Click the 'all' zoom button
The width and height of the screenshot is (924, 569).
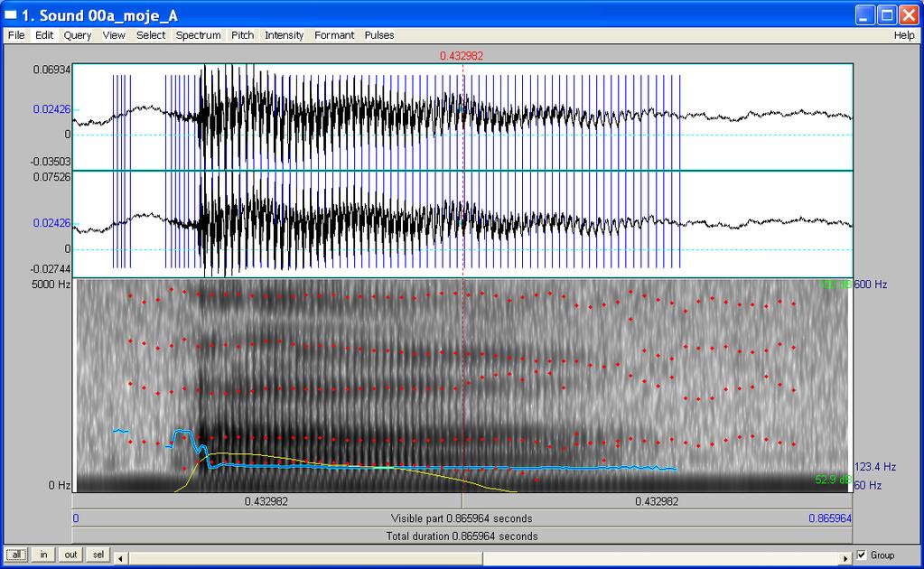pyautogui.click(x=16, y=555)
